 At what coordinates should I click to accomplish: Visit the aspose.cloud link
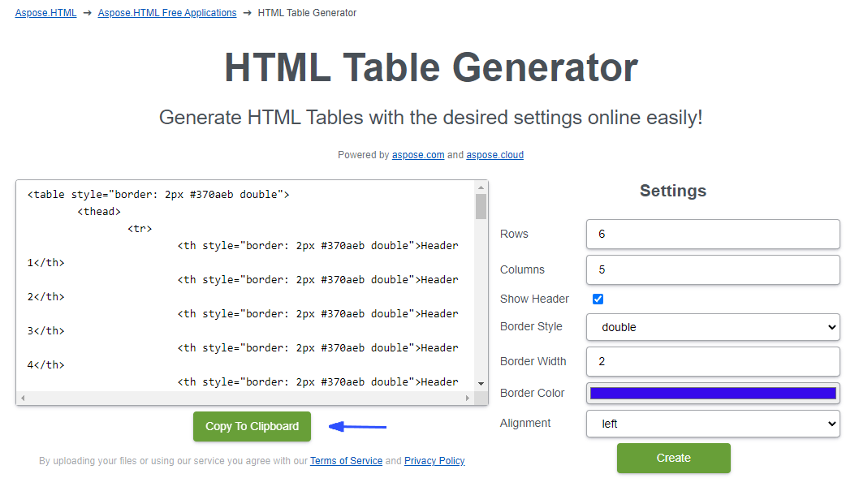[x=494, y=155]
